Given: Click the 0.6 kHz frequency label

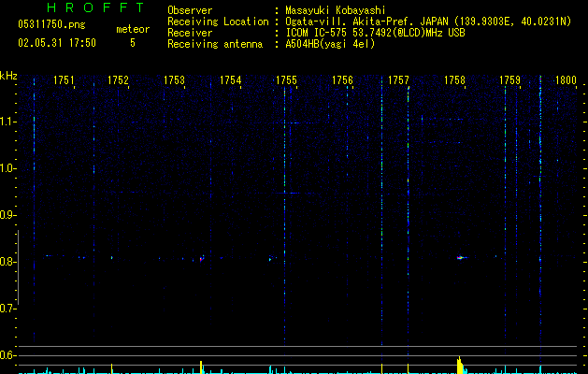Looking at the screenshot, I should coord(7,355).
